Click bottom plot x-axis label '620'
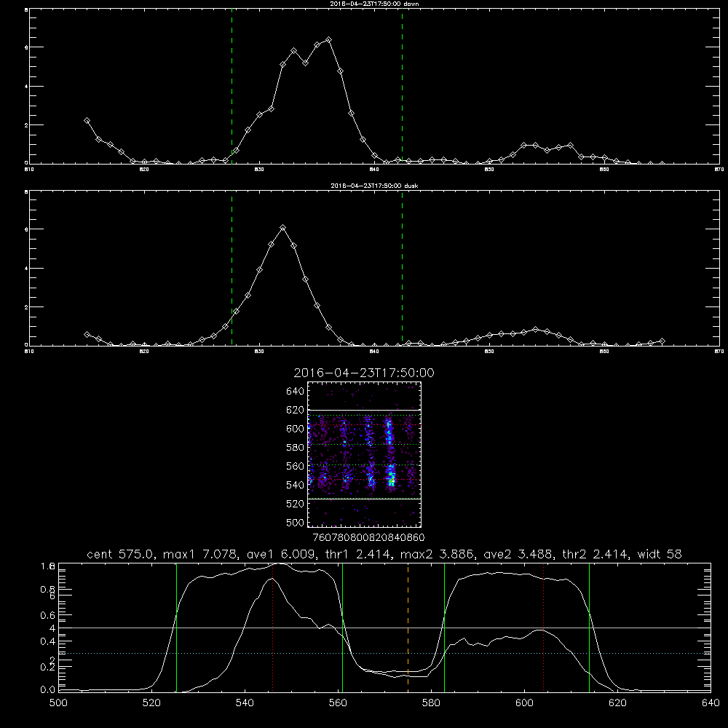Viewport: 728px width, 728px height. coord(617,703)
